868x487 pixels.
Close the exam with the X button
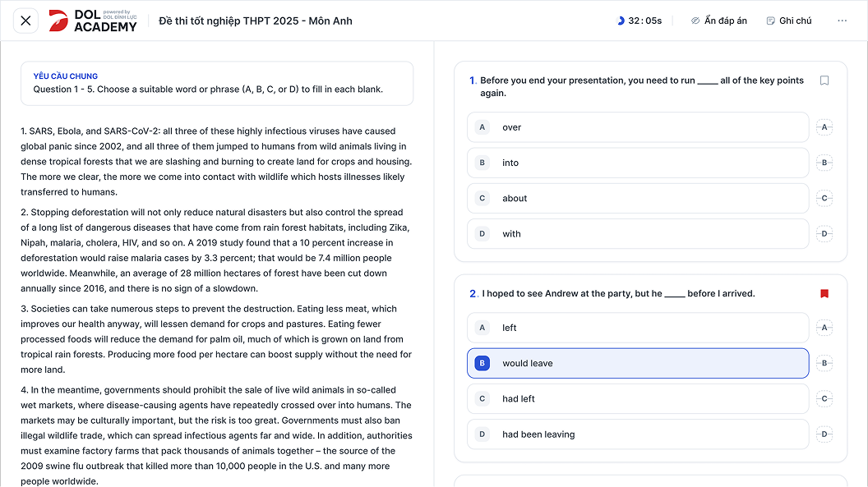25,21
